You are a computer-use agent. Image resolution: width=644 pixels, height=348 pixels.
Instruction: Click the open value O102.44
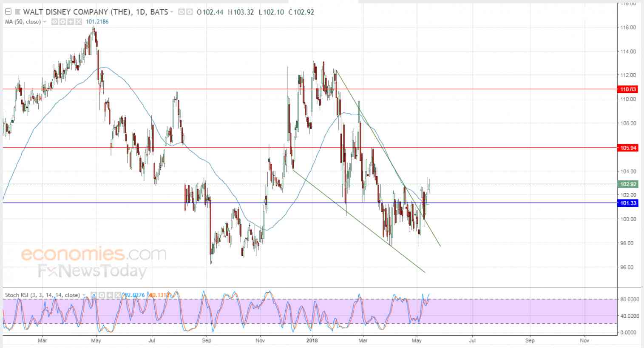[210, 12]
